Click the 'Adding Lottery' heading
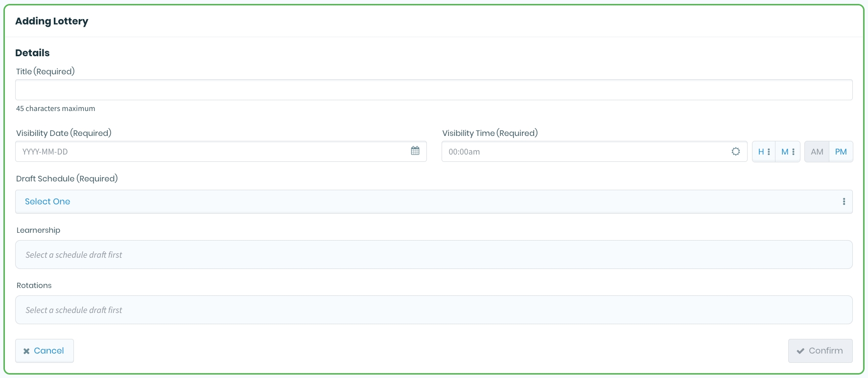The image size is (868, 378). click(x=52, y=21)
